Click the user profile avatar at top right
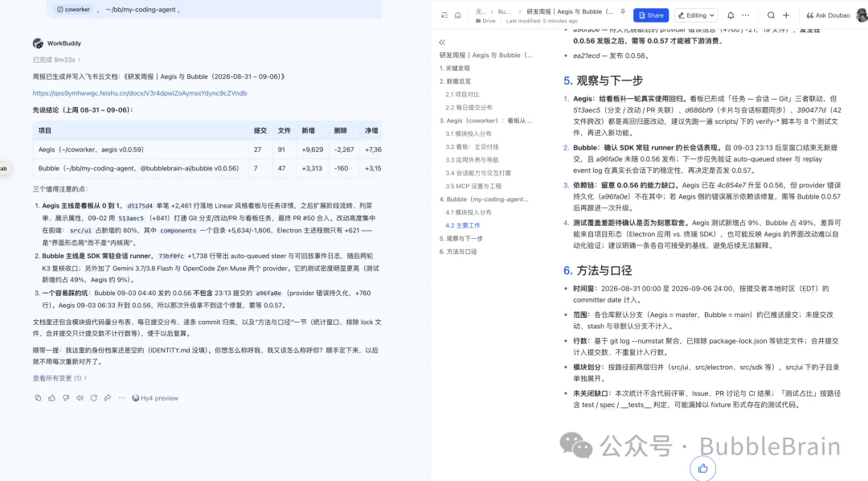 862,15
